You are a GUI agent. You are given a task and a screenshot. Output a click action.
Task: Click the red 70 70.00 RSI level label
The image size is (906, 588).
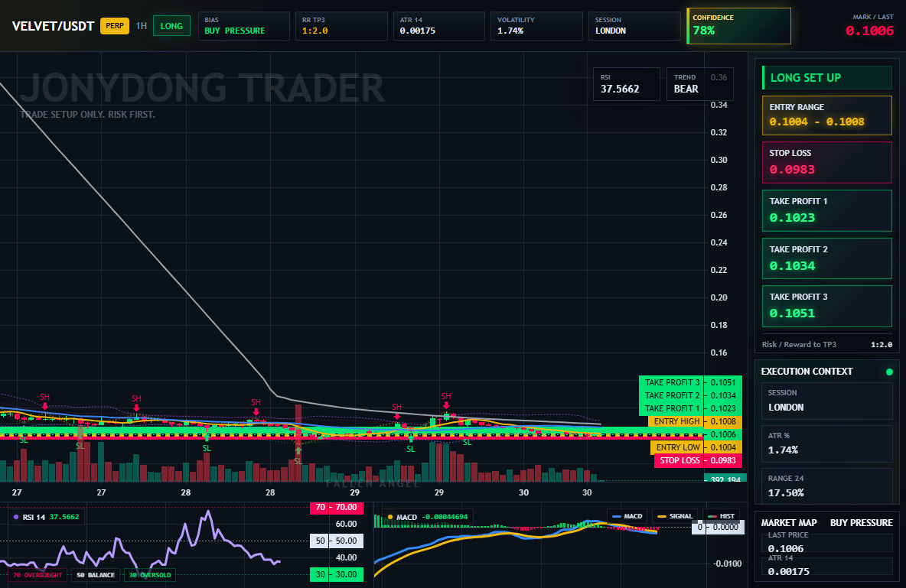point(337,507)
